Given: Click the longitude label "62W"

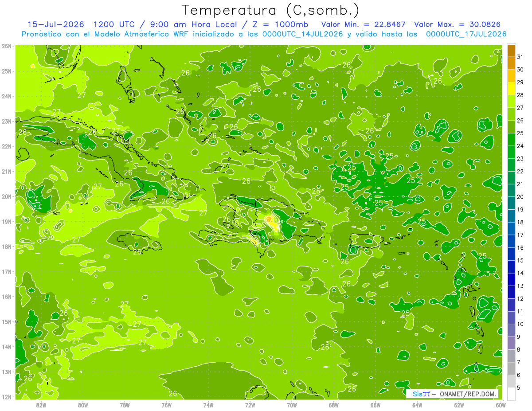Looking at the screenshot, I should [x=459, y=405].
